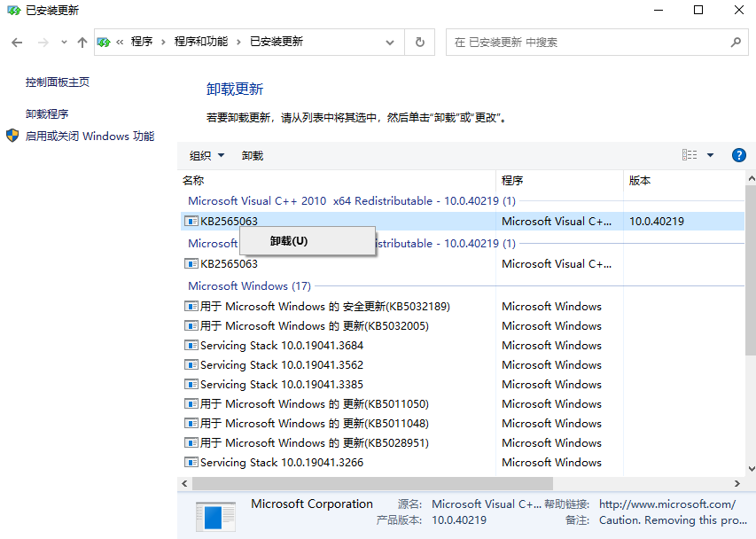Click the back navigation arrow

[17, 42]
